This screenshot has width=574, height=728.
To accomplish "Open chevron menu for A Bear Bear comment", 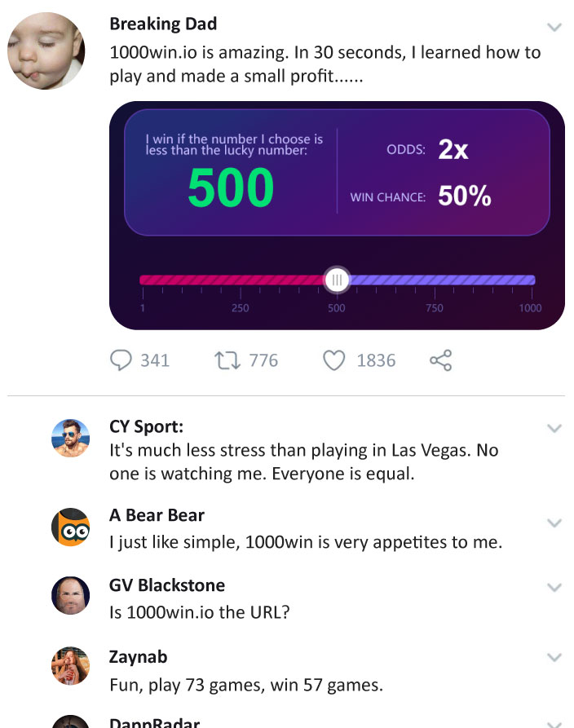I will click(554, 523).
